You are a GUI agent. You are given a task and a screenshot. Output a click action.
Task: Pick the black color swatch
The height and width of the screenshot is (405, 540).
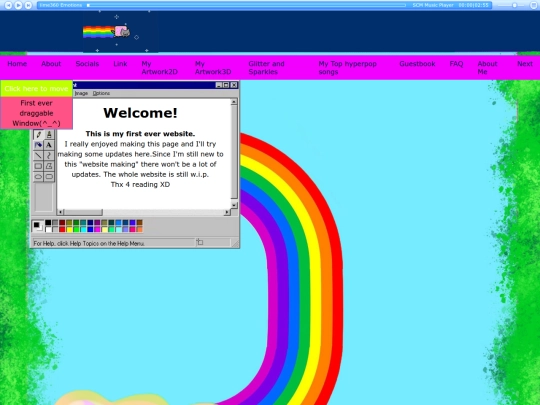48,223
